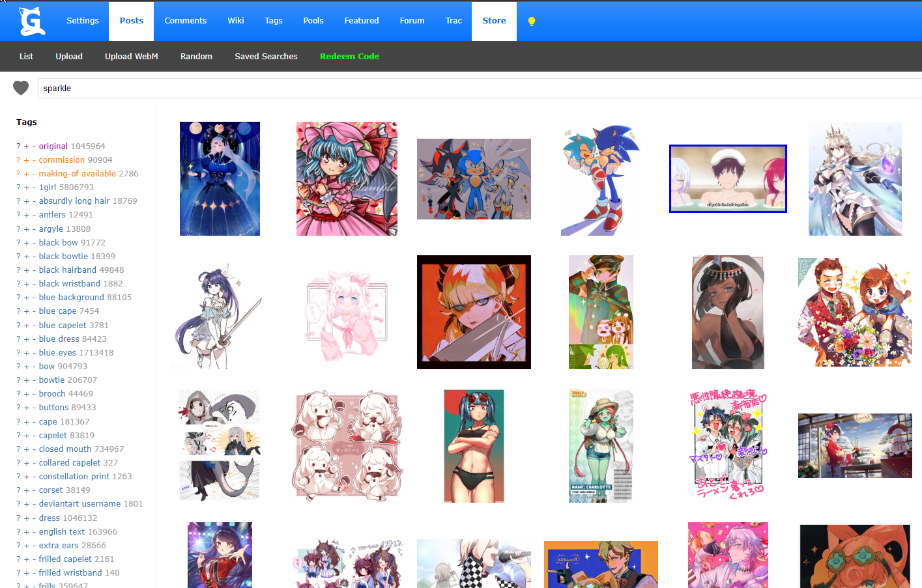Viewport: 922px width, 588px height.
Task: Click the 'extra ears' tag link
Action: (58, 546)
